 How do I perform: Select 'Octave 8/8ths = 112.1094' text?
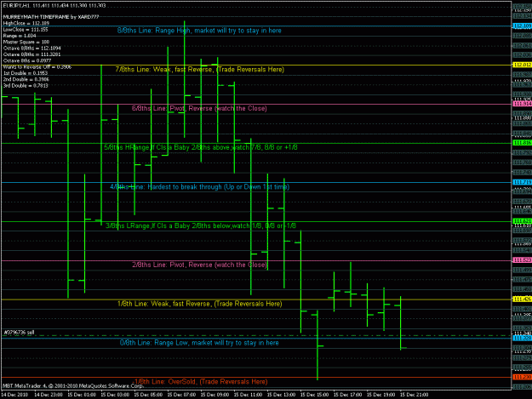pyautogui.click(x=31, y=48)
